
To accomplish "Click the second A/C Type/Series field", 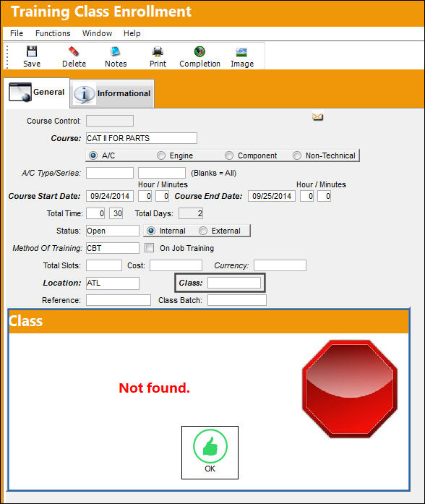I will (162, 173).
